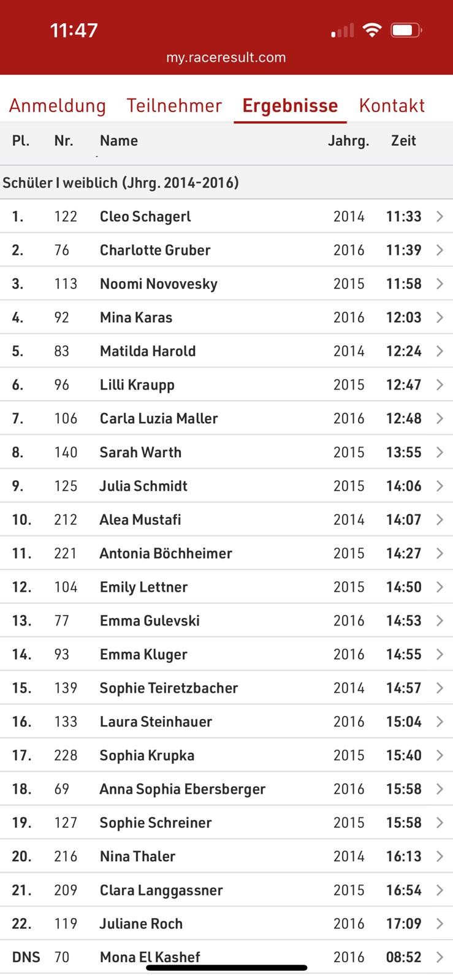Tap chevron beside Charlotte Gruber's time
Screen dimensions: 453x980
(440, 250)
